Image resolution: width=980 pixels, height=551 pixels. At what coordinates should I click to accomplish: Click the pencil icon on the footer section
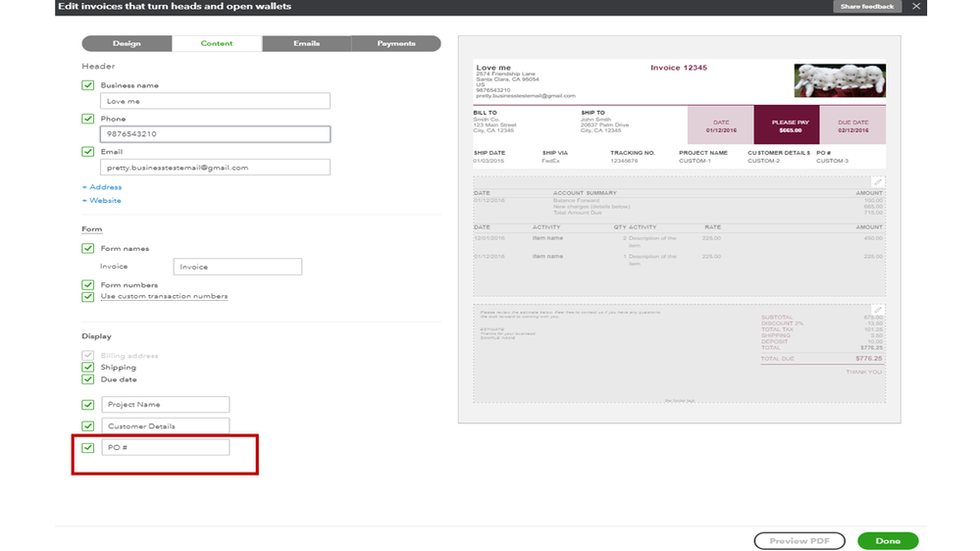click(878, 310)
